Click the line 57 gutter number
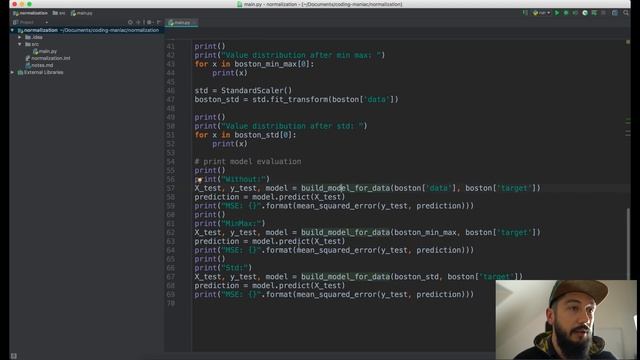Viewport: 640px width, 360px height. pyautogui.click(x=171, y=188)
